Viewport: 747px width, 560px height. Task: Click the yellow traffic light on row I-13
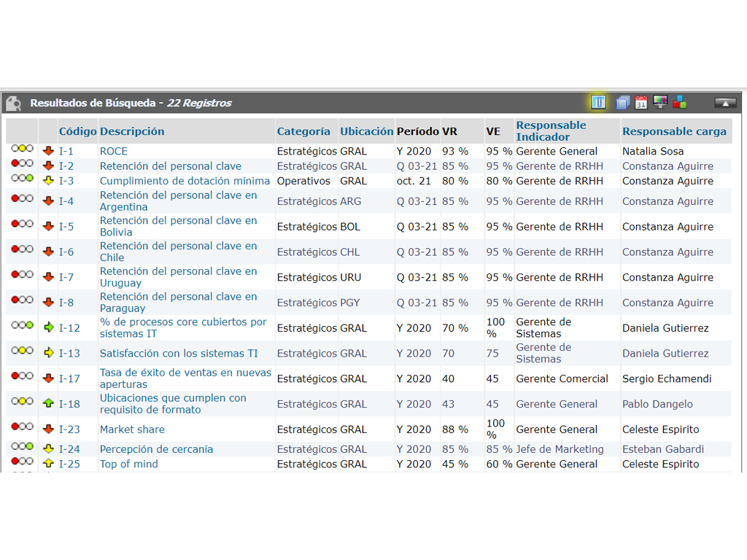point(23,351)
